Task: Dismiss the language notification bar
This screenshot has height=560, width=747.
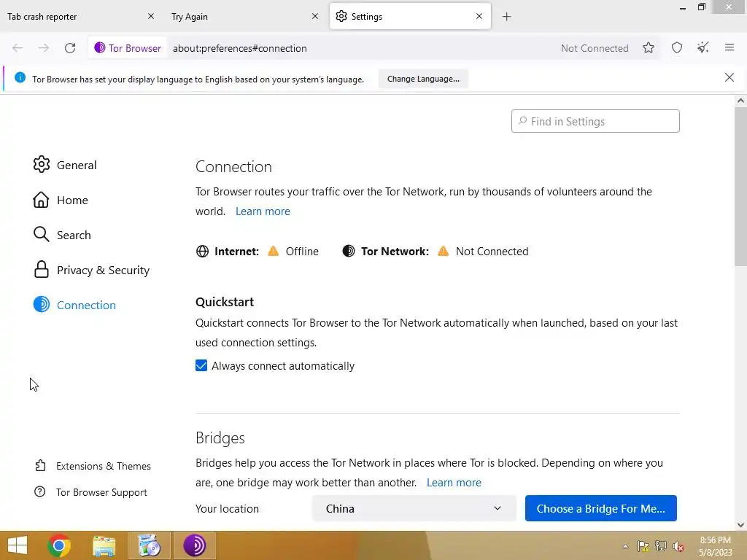Action: tap(729, 77)
